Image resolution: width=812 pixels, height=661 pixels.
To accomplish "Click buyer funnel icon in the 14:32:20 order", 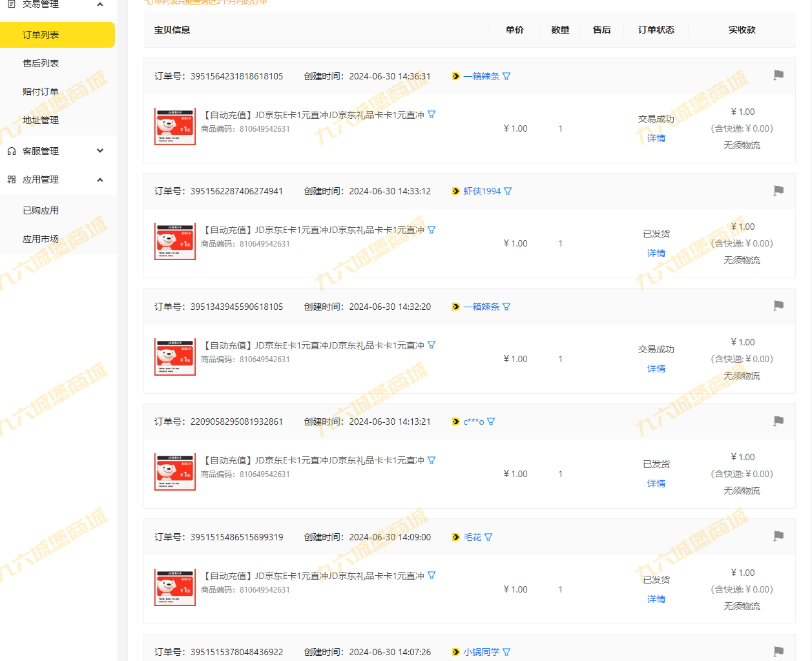I will (x=506, y=307).
